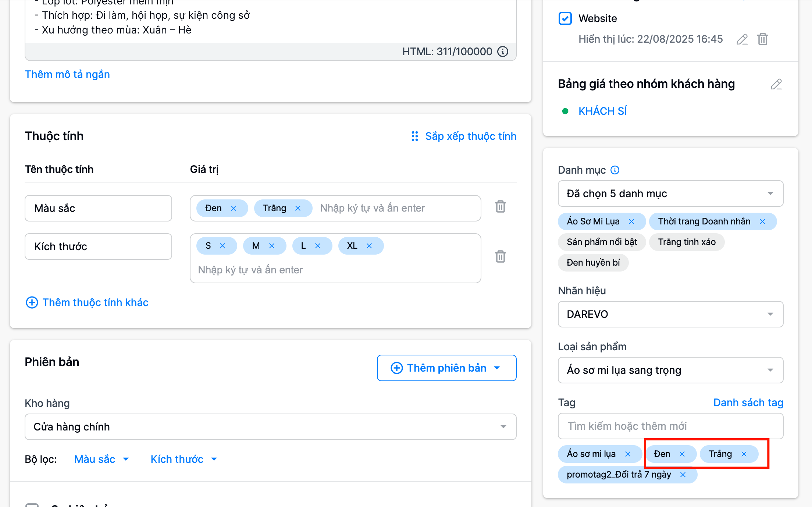Image resolution: width=812 pixels, height=507 pixels.
Task: Open the Danh sách tag link
Action: click(748, 403)
